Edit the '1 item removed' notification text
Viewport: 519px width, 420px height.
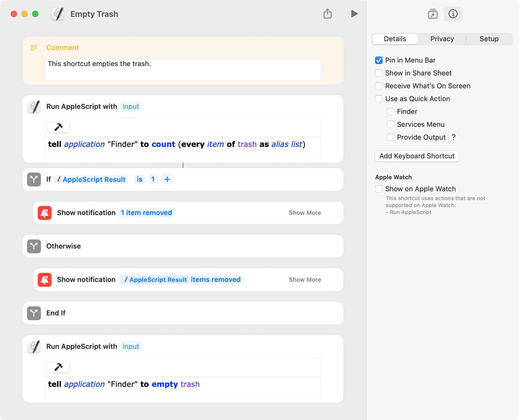click(x=146, y=213)
